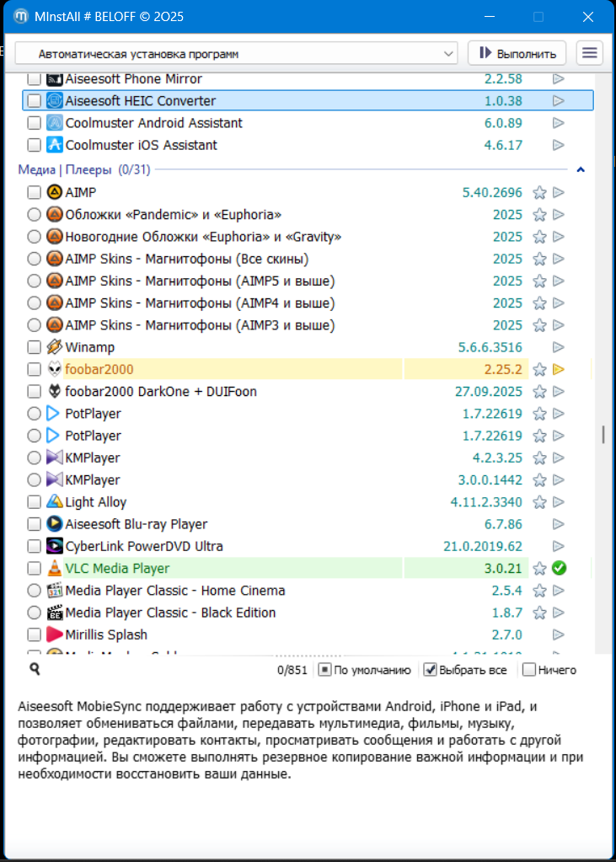Image resolution: width=616 pixels, height=862 pixels.
Task: Click the green checkmark on VLC Media Player
Action: point(558,568)
